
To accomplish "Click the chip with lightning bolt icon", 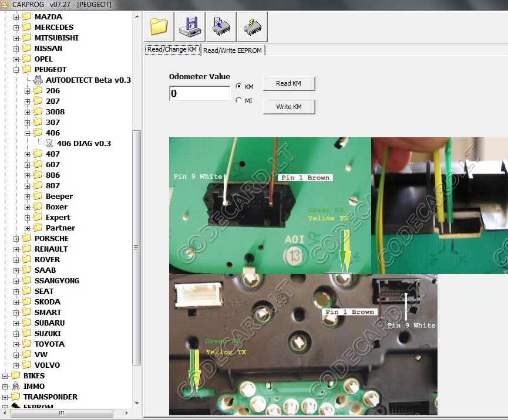I will pos(252,27).
